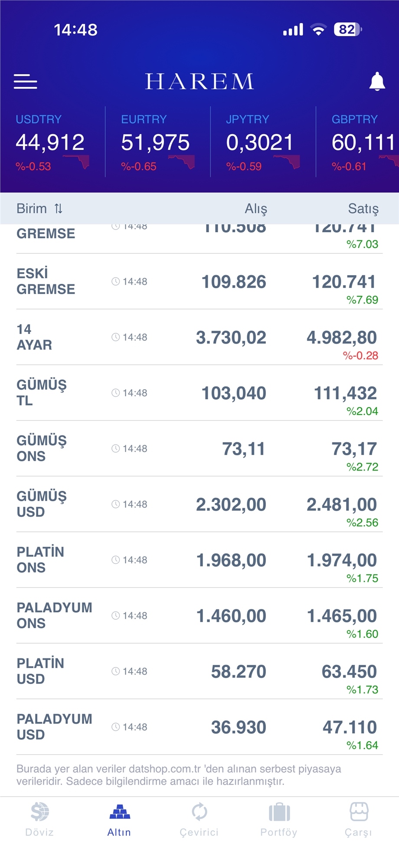Screen dimensions: 399x868
Task: Sort by the Alış column header
Action: 256,209
